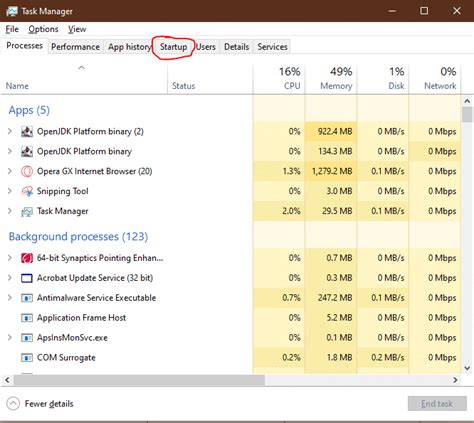Viewport: 474px width, 423px height.
Task: Click the Antimalware Service Executable icon
Action: 27,298
